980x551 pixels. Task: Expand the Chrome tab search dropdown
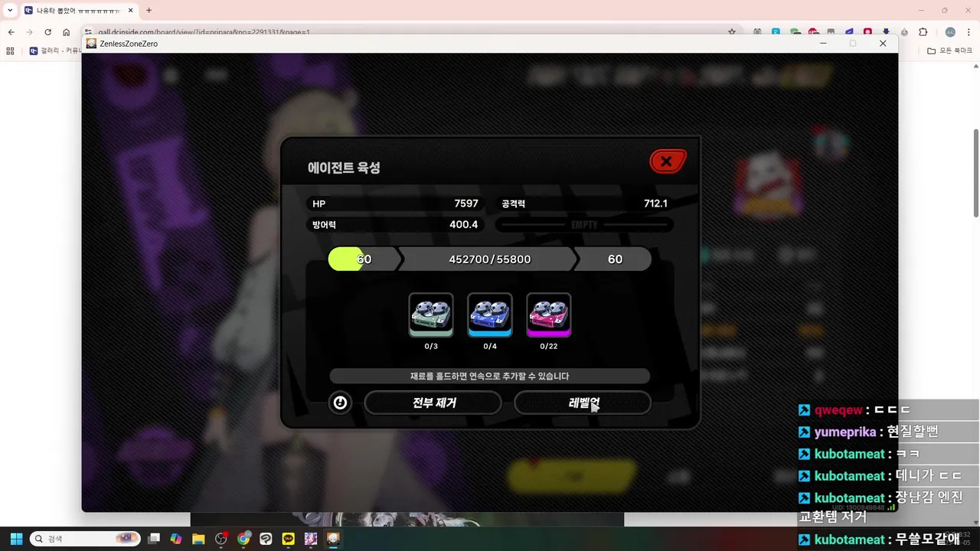click(10, 11)
